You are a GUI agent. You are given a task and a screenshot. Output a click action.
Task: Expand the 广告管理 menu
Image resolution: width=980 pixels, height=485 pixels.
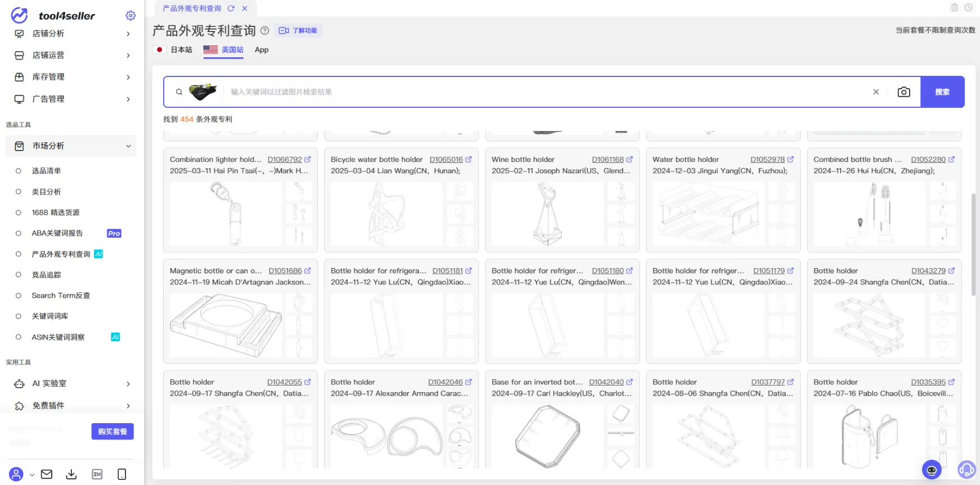click(72, 99)
